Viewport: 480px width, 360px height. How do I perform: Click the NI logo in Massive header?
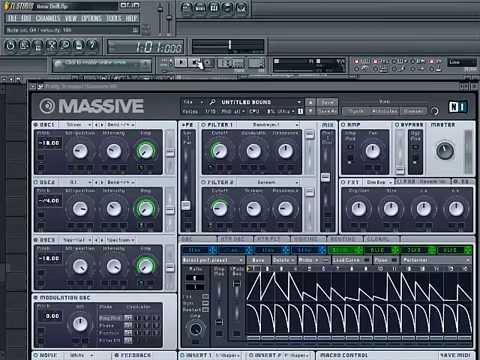[x=458, y=107]
